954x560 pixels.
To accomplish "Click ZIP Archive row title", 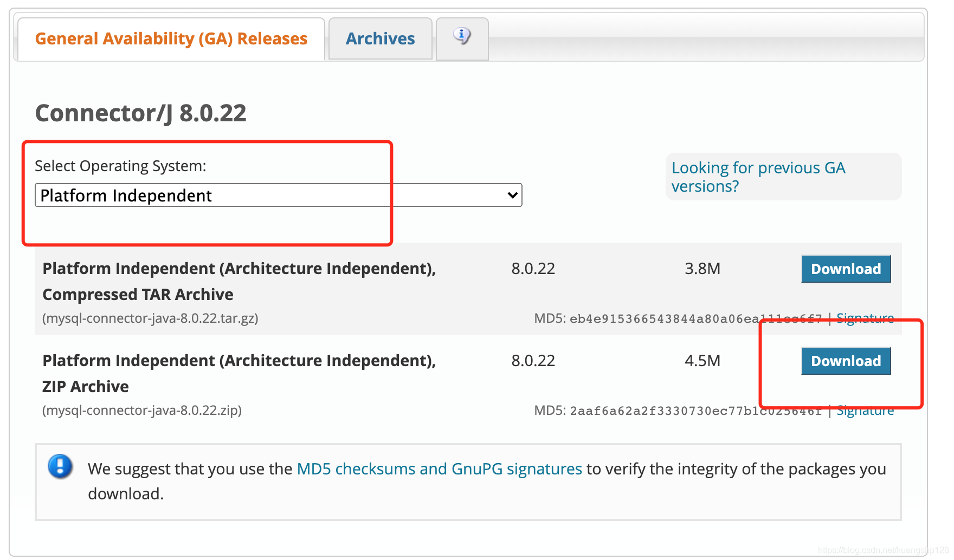I will click(x=239, y=373).
